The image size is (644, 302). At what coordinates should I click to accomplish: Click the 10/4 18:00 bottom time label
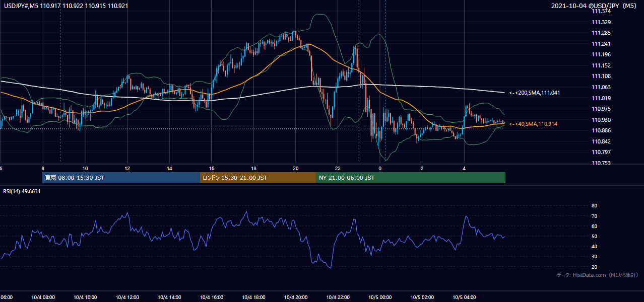click(x=253, y=297)
